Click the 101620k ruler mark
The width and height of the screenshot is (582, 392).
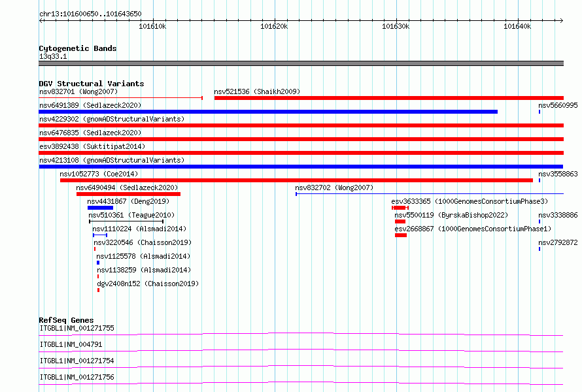[274, 26]
